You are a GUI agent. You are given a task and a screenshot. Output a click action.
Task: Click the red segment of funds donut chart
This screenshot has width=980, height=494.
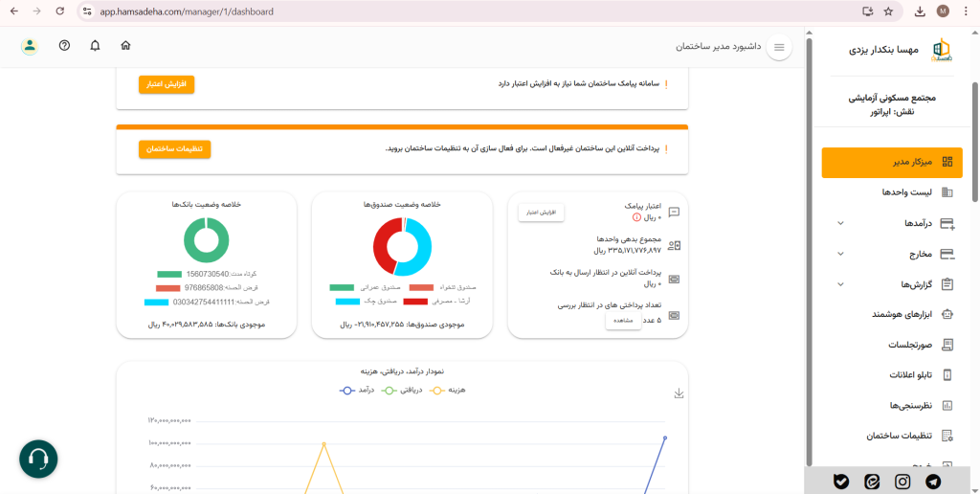[383, 244]
